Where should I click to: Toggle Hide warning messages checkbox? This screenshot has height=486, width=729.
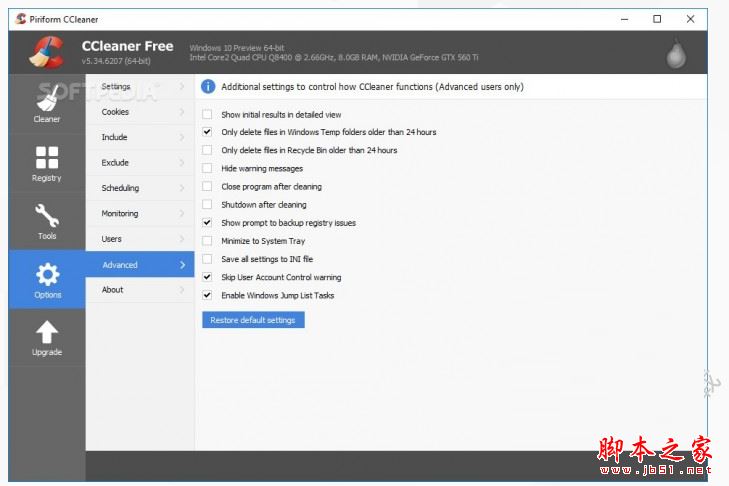[x=207, y=168]
